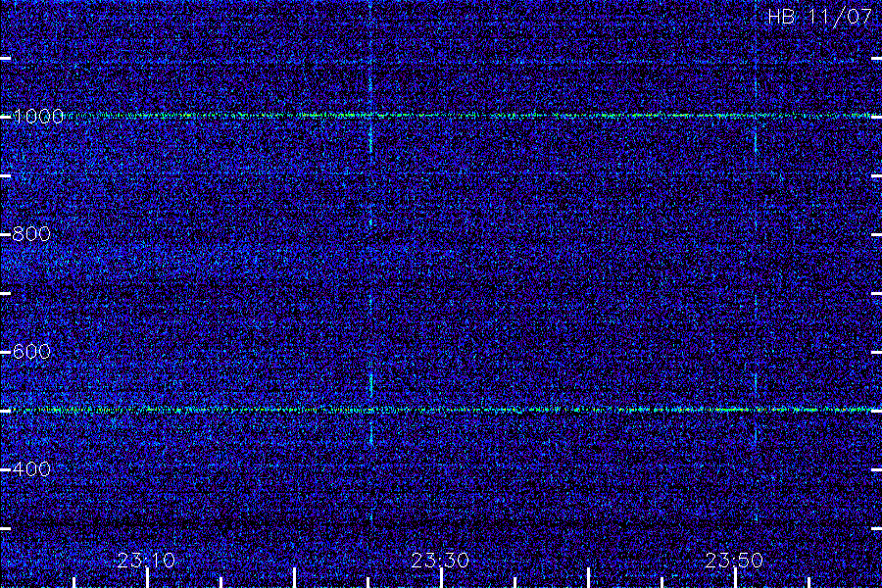Click the 23:30 time axis label

click(x=440, y=560)
